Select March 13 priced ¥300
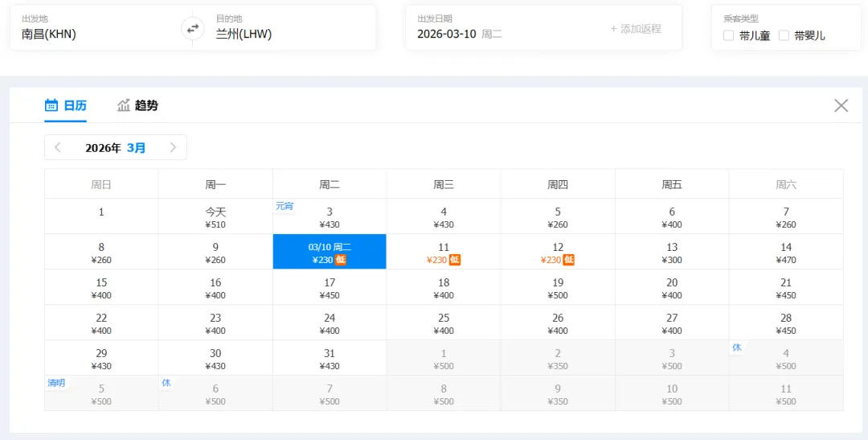The width and height of the screenshot is (868, 440). pyautogui.click(x=671, y=252)
